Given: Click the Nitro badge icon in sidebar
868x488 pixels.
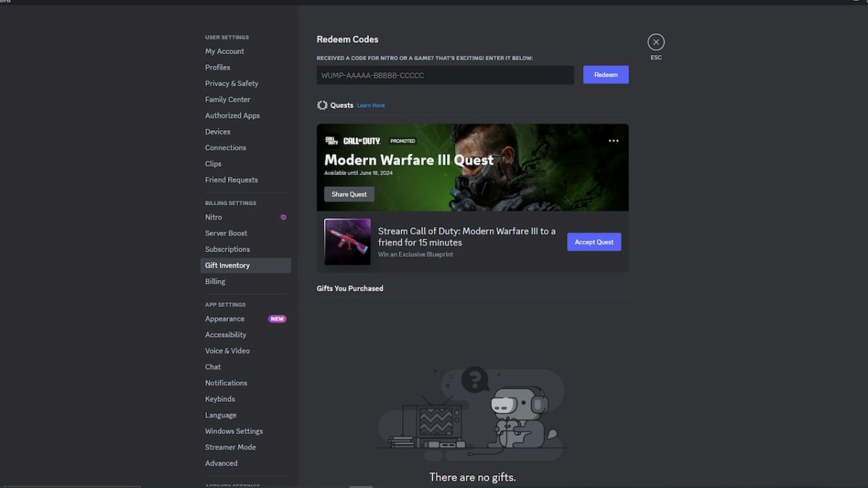Looking at the screenshot, I should click(x=284, y=217).
